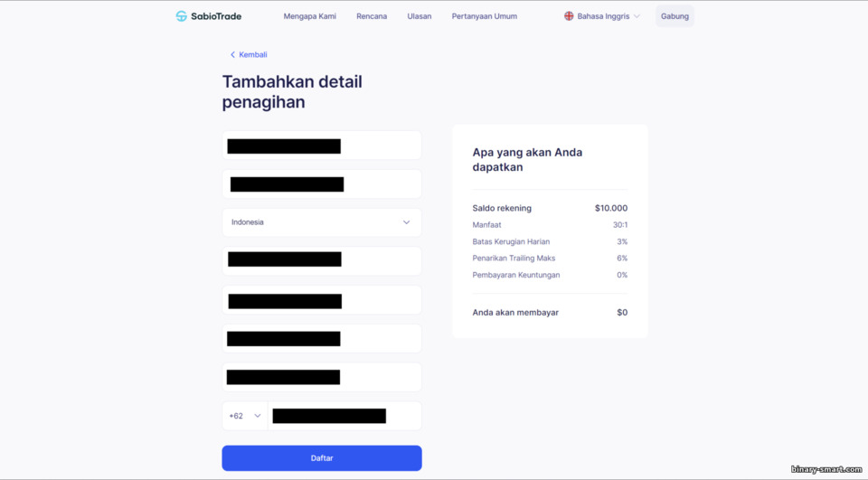868x480 pixels.
Task: Select the $10.000 balance value
Action: coord(611,208)
